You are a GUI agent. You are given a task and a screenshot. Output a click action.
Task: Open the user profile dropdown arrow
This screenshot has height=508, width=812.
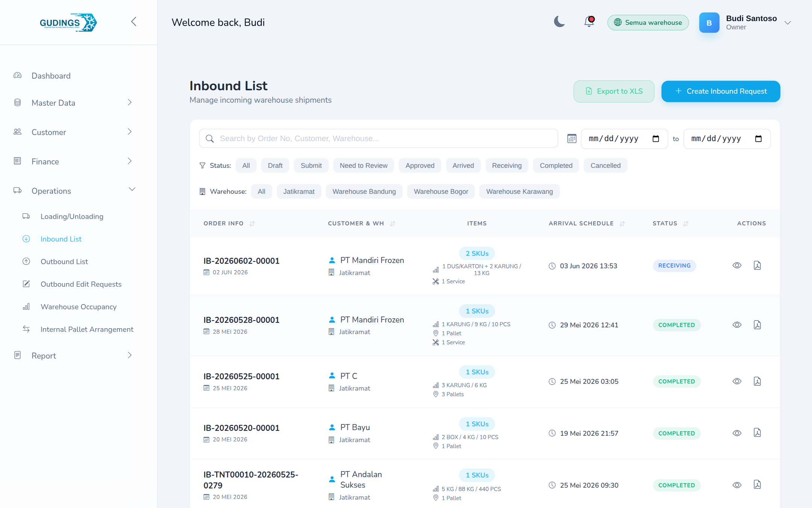coord(788,23)
